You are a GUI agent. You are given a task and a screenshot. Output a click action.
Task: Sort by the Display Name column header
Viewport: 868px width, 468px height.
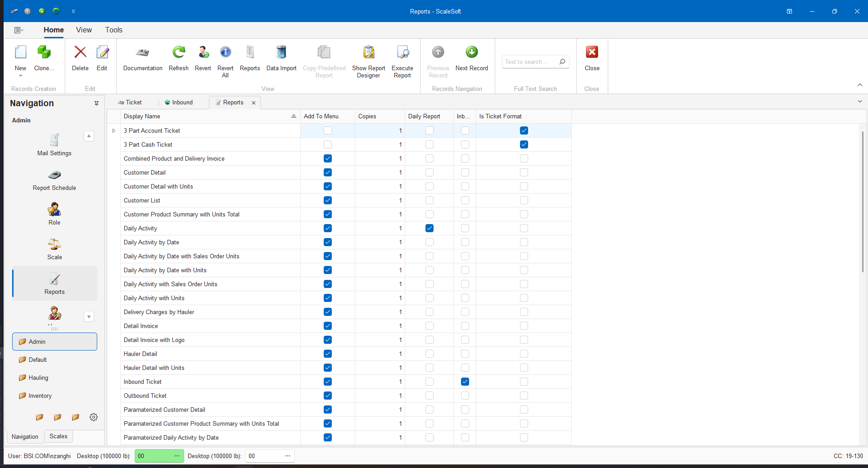coord(210,116)
